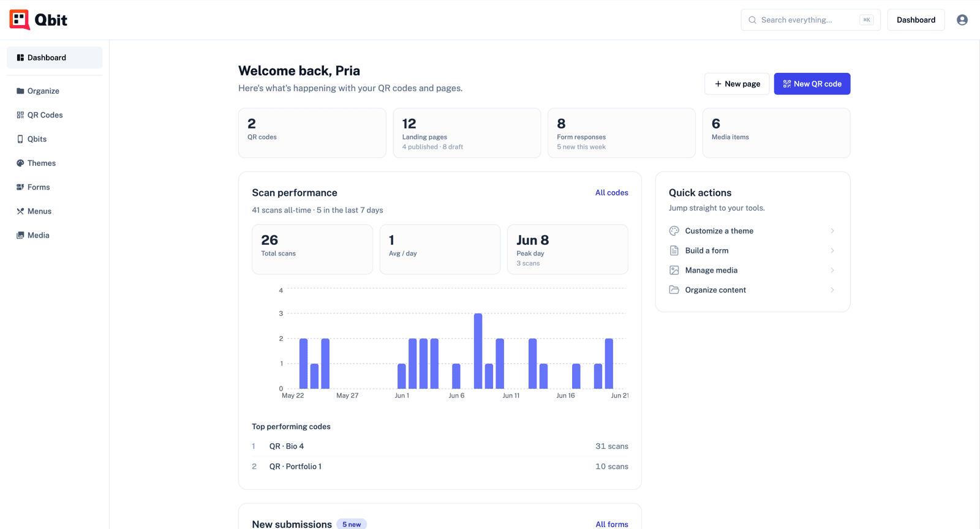The width and height of the screenshot is (980, 529).
Task: Click the Qbits phone icon
Action: tap(20, 139)
